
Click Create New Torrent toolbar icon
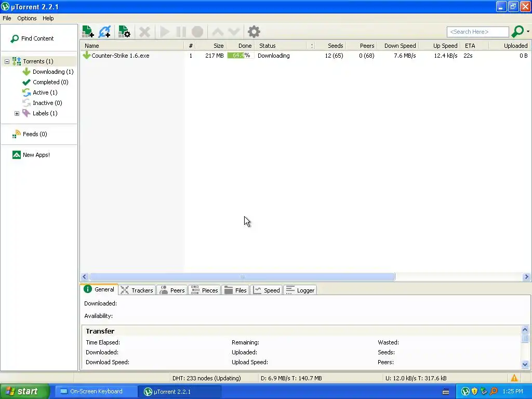click(124, 32)
